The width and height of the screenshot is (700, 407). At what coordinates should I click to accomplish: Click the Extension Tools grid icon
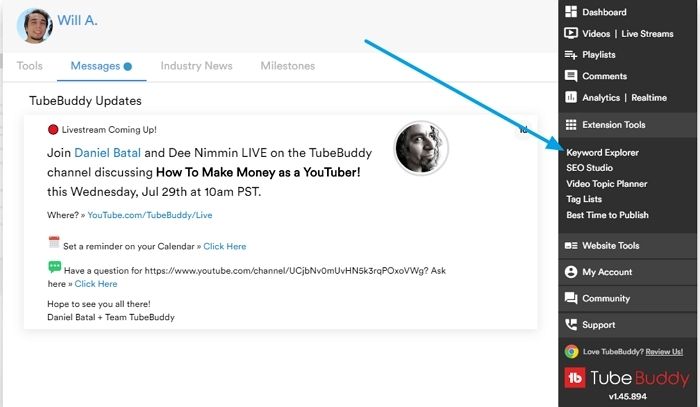tap(571, 125)
